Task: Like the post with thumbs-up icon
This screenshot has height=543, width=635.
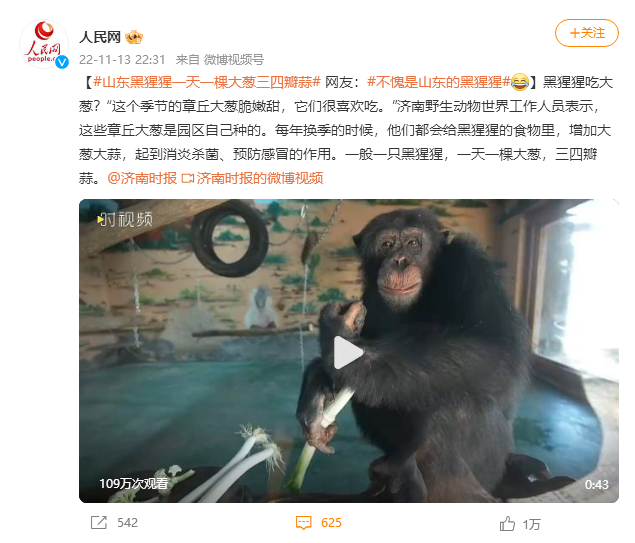Action: [x=507, y=524]
